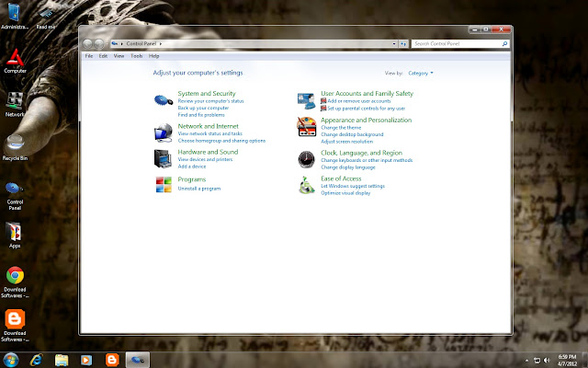Click View network status and tasks link
Screen dimensions: 588x368
[x=210, y=133]
